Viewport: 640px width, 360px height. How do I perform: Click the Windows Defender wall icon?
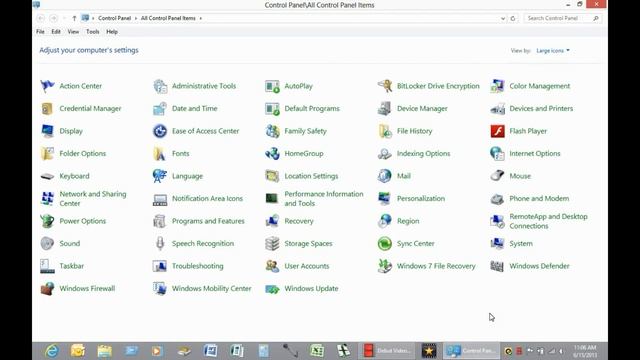click(497, 266)
